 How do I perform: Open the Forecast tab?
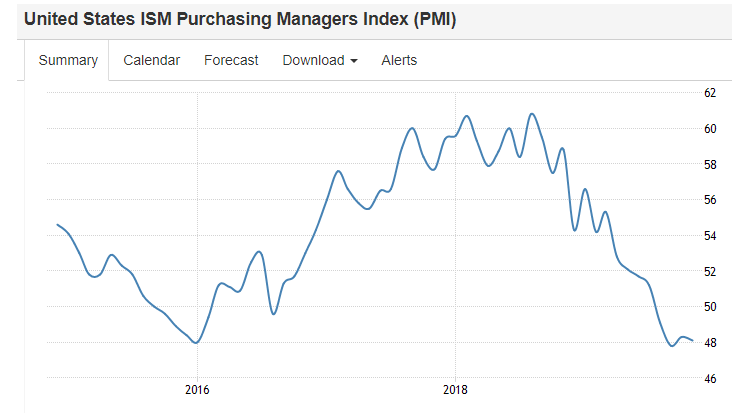[231, 61]
